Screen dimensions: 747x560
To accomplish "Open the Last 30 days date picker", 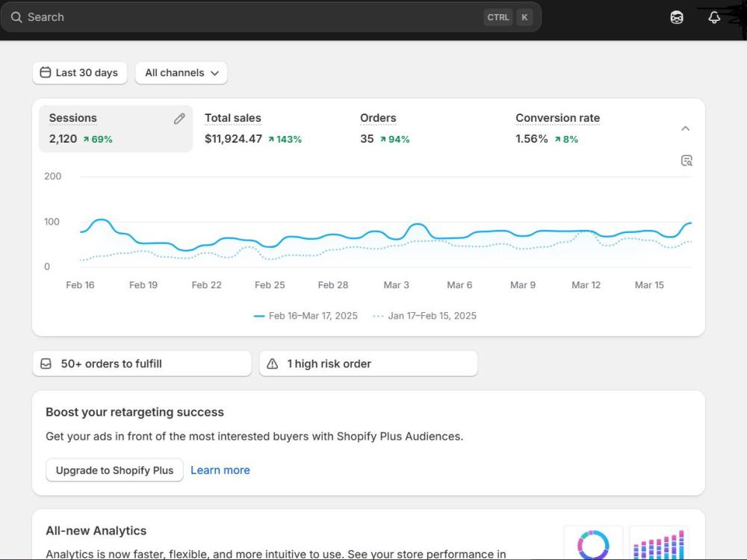I will (x=80, y=73).
